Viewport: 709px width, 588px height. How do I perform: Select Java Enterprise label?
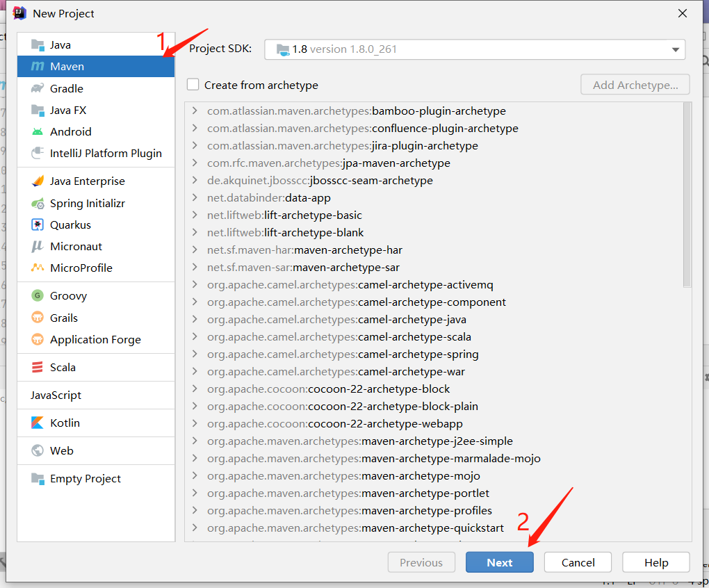tap(88, 181)
